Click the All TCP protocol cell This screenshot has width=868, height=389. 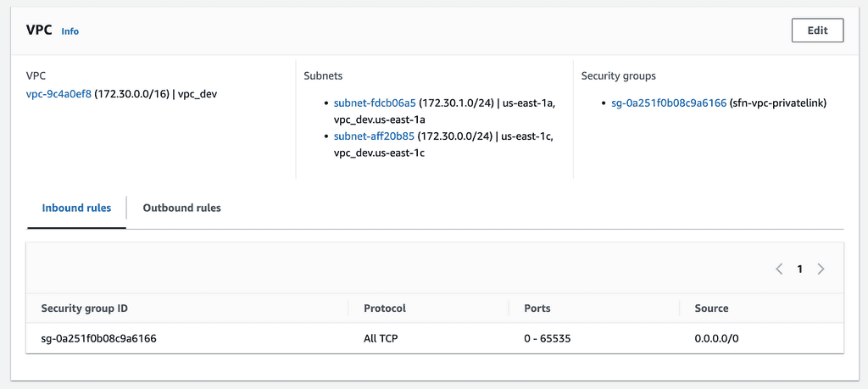(381, 338)
